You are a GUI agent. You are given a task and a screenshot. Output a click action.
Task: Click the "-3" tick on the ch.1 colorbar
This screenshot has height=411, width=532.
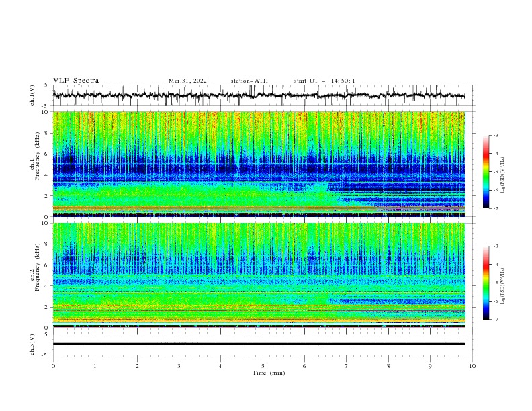pos(495,135)
